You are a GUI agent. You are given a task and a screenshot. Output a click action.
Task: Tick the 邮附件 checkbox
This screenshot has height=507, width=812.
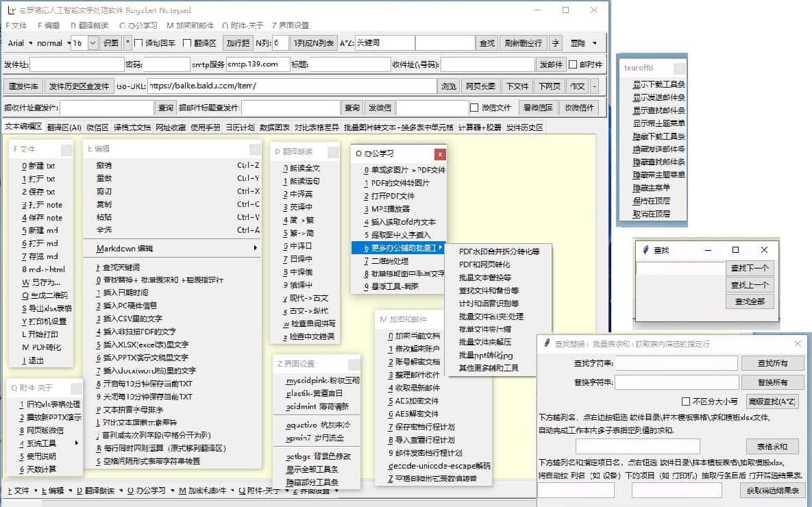pyautogui.click(x=573, y=65)
